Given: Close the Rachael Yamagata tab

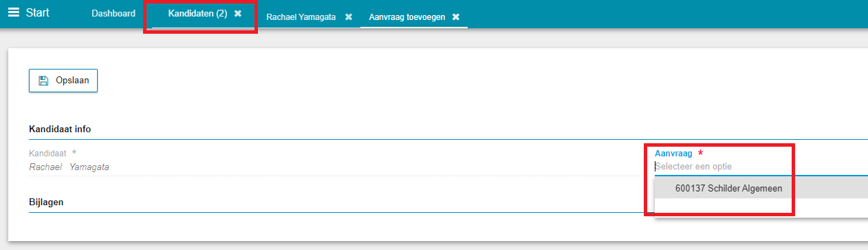Looking at the screenshot, I should click(x=349, y=17).
